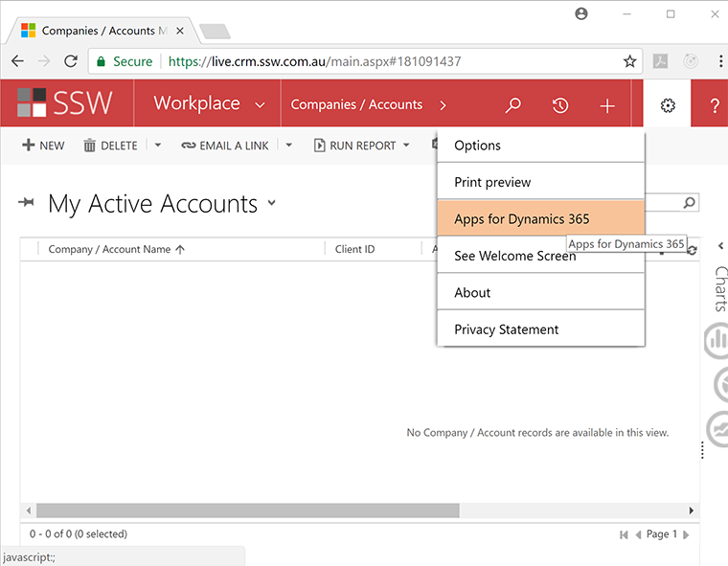The image size is (728, 566).
Task: Click the plus quick create icon
Action: pos(607,105)
